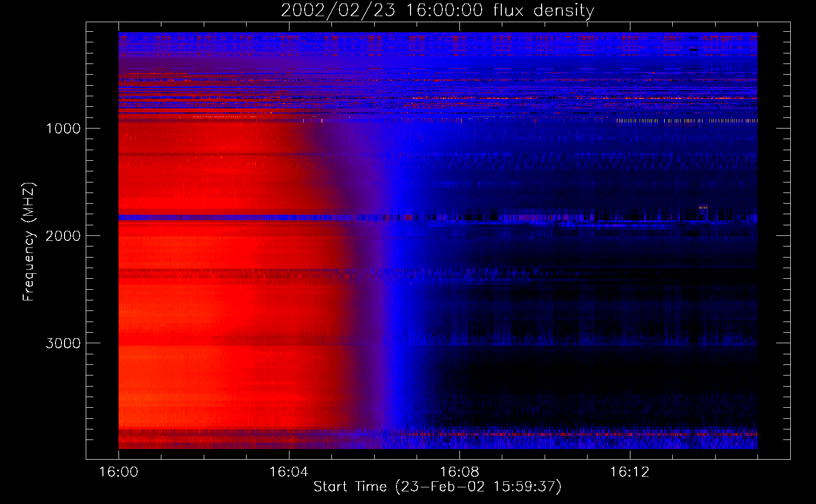The image size is (816, 504).
Task: Click the blue interference band near 1800 MHz
Action: 438,218
